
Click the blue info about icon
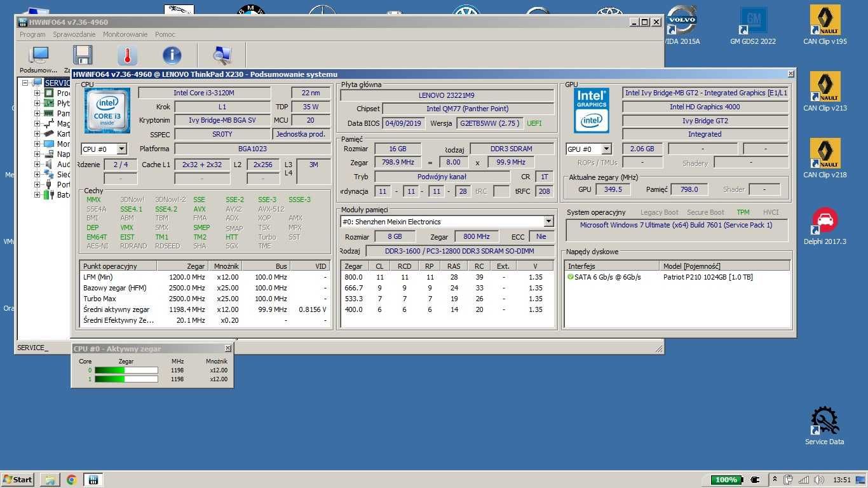172,56
